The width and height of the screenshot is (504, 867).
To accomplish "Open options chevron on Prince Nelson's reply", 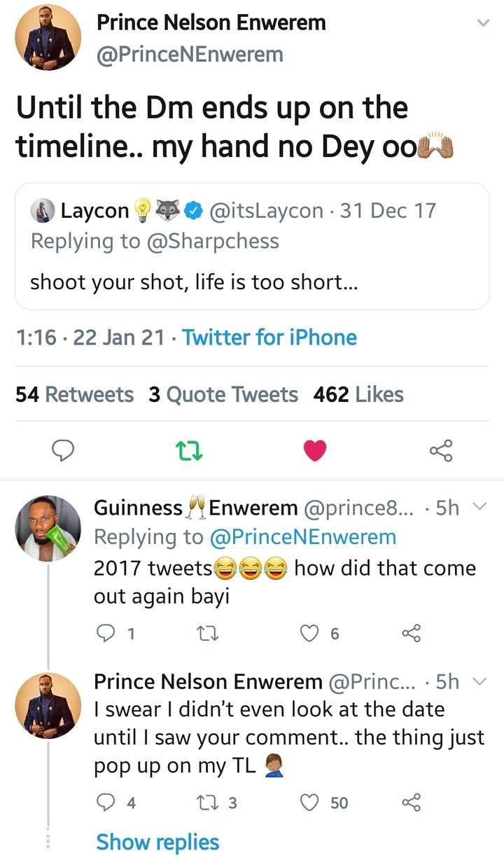I will pyautogui.click(x=479, y=681).
